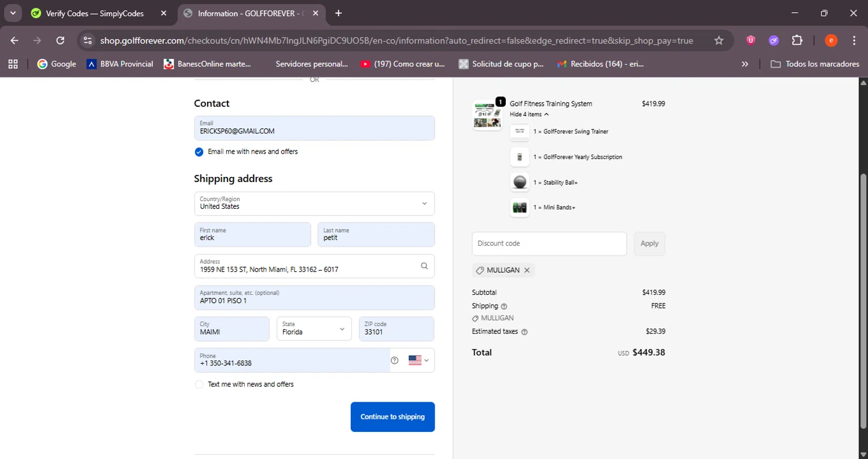868x459 pixels.
Task: Click the Stability Ball+ thumbnail
Action: pos(520,182)
